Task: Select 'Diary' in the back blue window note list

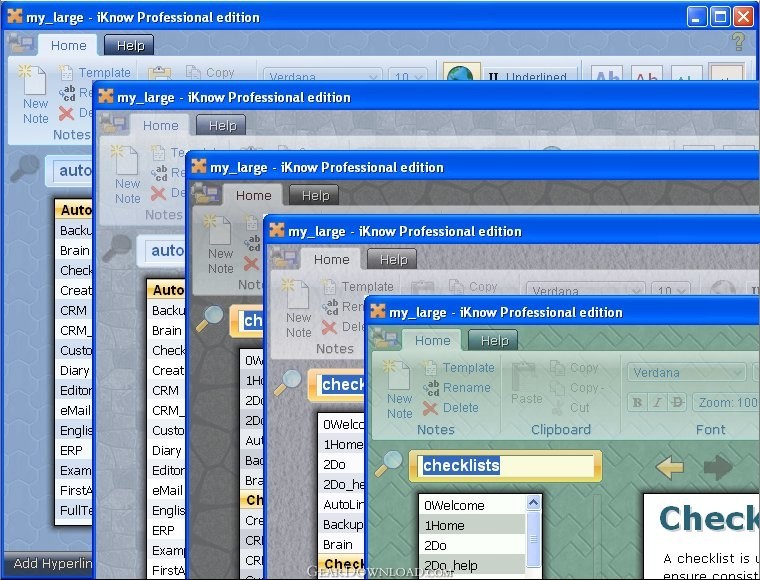Action: pyautogui.click(x=74, y=371)
